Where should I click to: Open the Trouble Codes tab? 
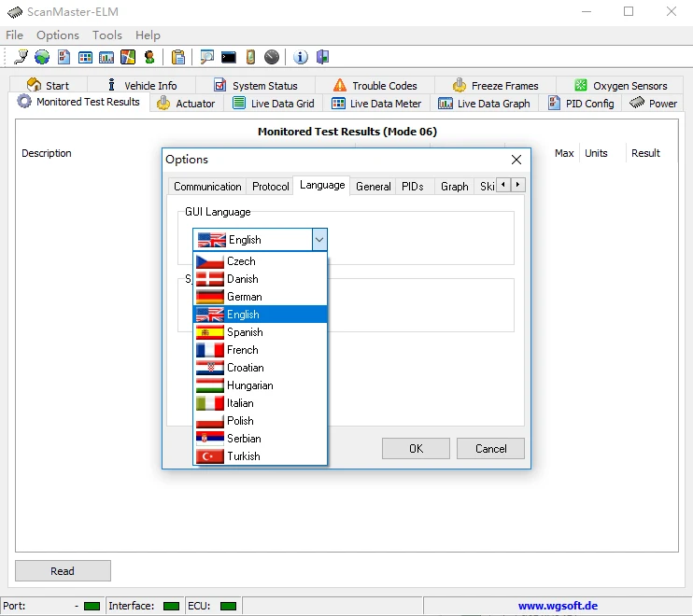pos(375,85)
